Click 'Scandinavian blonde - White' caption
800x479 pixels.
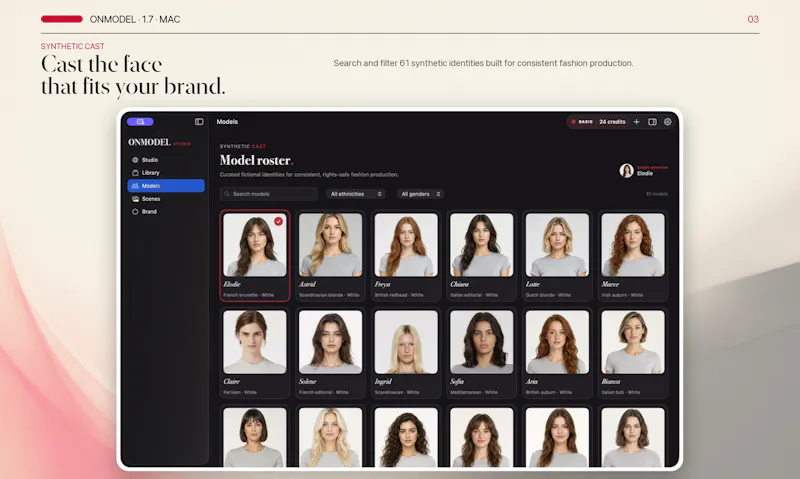329,295
